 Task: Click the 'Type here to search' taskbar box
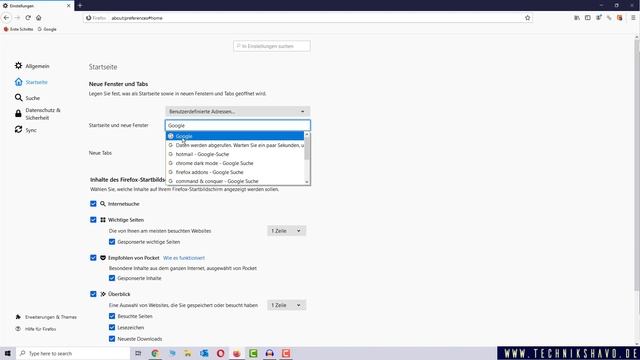(x=73, y=353)
